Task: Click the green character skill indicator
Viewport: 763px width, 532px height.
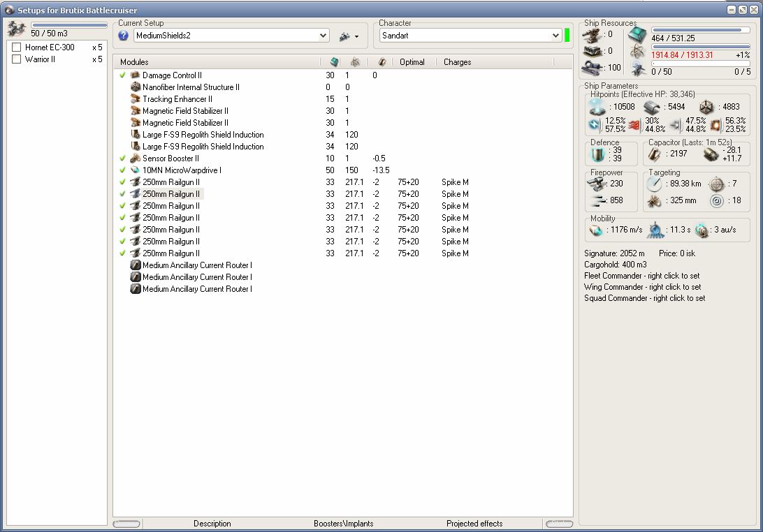Action: tap(567, 35)
